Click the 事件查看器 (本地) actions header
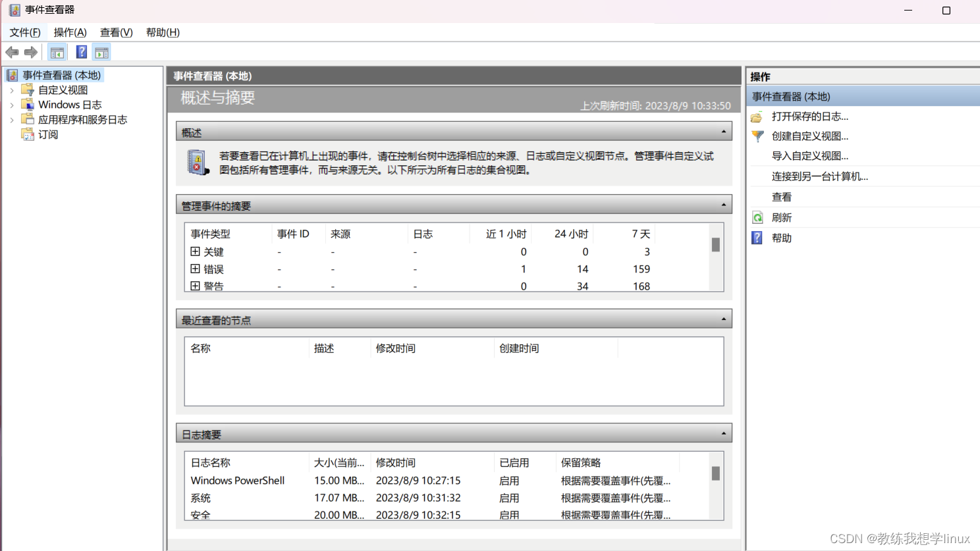This screenshot has width=980, height=551. click(863, 96)
